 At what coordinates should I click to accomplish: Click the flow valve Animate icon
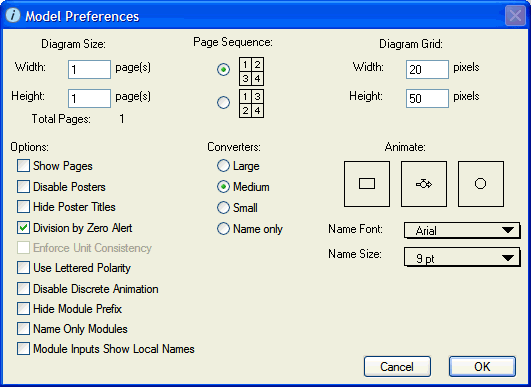pos(424,184)
